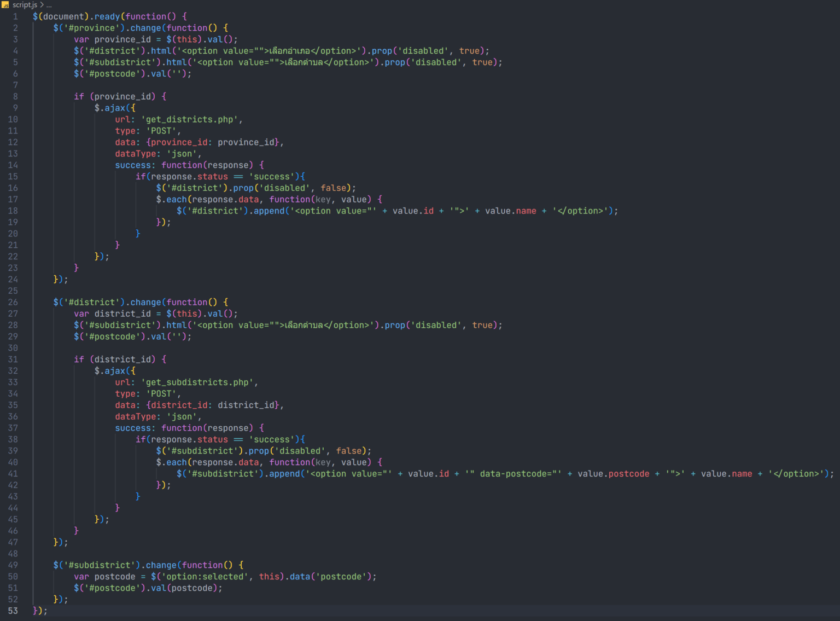This screenshot has height=621, width=840.
Task: Select line number 49 in the gutter
Action: tap(13, 565)
